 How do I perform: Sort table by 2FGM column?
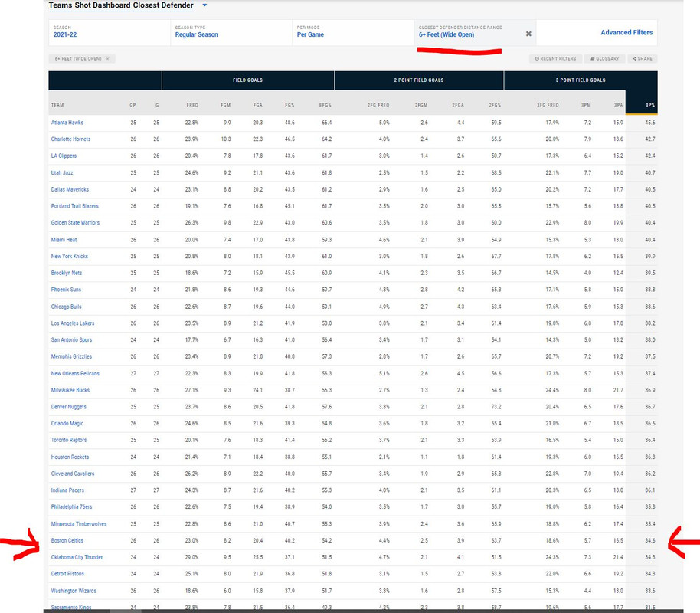point(421,106)
